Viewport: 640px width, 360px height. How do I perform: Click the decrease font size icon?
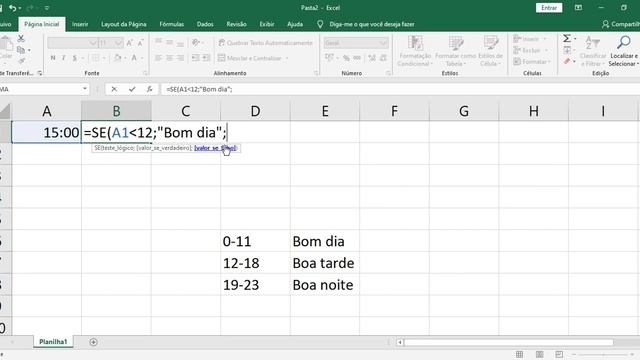(140, 43)
